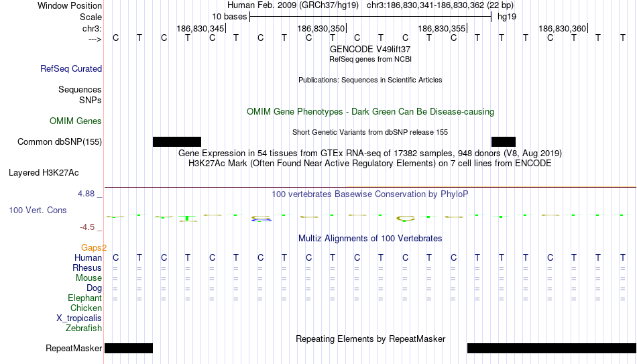
Task: Select the Gaps2 label
Action: point(94,248)
